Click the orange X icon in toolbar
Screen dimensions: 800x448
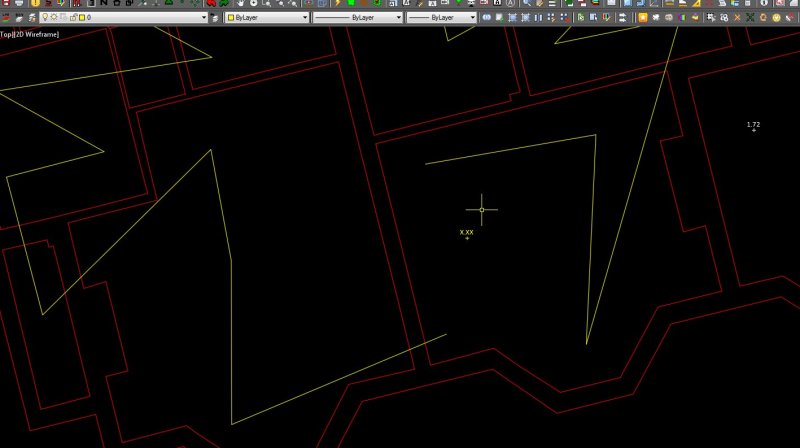point(737,17)
